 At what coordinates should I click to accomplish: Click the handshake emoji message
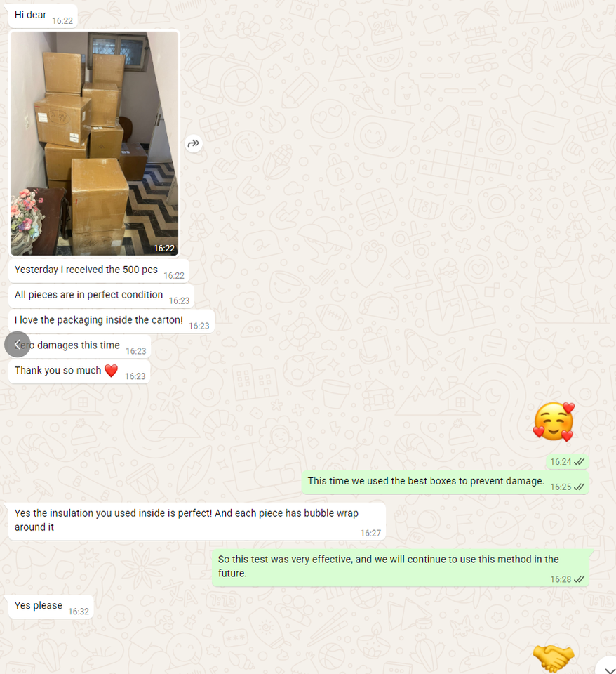click(x=554, y=658)
